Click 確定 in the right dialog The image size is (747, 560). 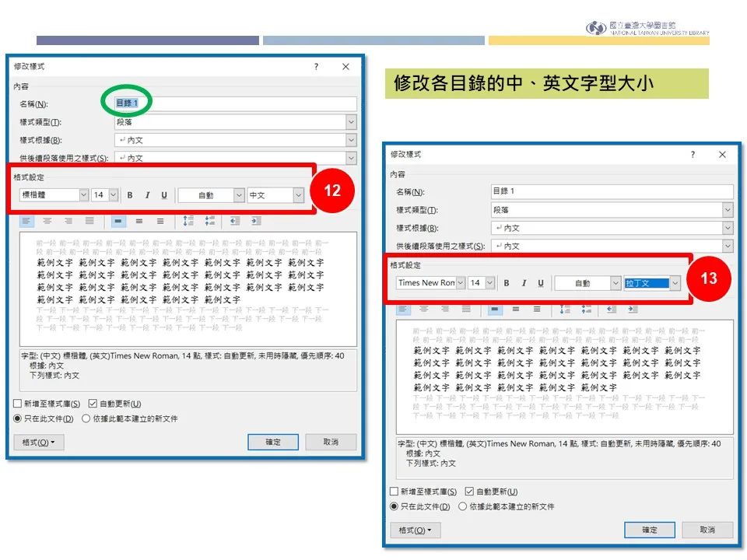pos(649,530)
